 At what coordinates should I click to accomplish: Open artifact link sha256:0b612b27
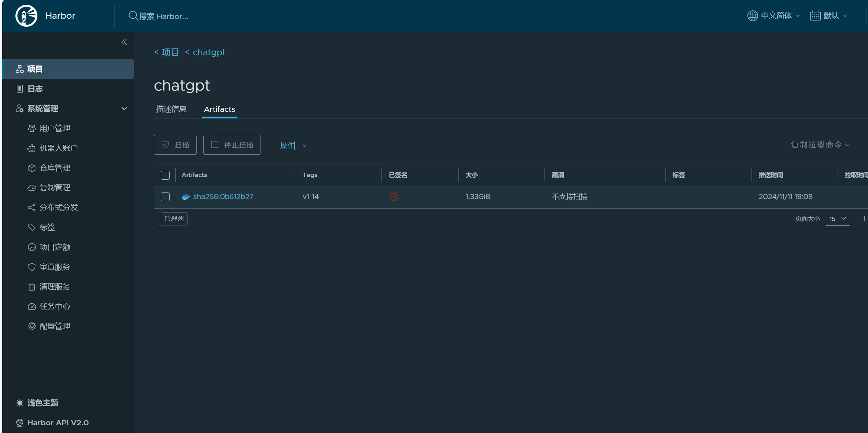click(223, 197)
